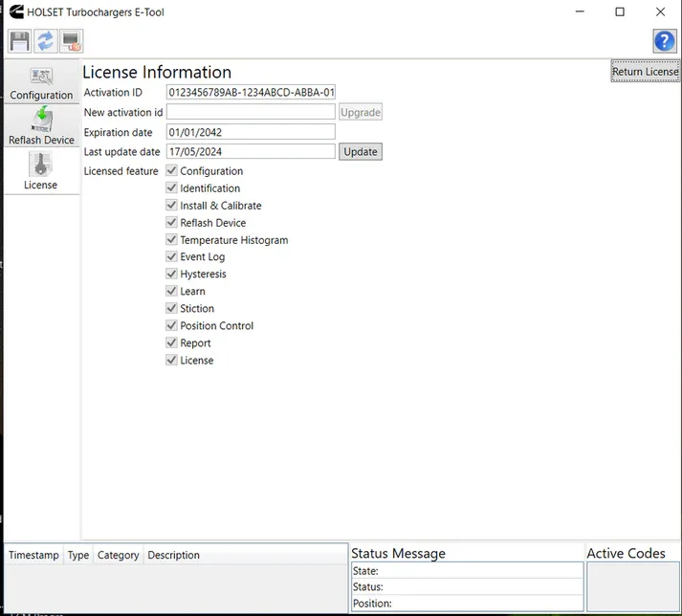Viewport: 682px width, 616px height.
Task: Toggle the Position Control checkbox
Action: 172,326
